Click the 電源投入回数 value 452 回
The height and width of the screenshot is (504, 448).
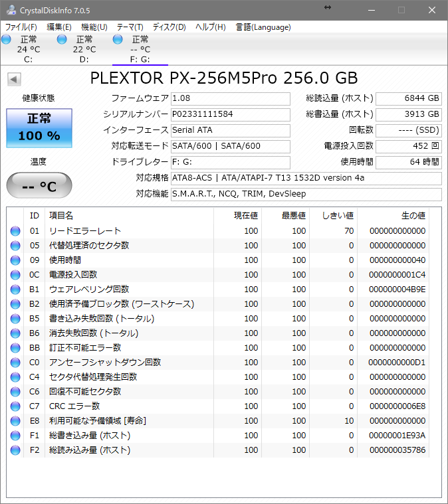[x=409, y=146]
